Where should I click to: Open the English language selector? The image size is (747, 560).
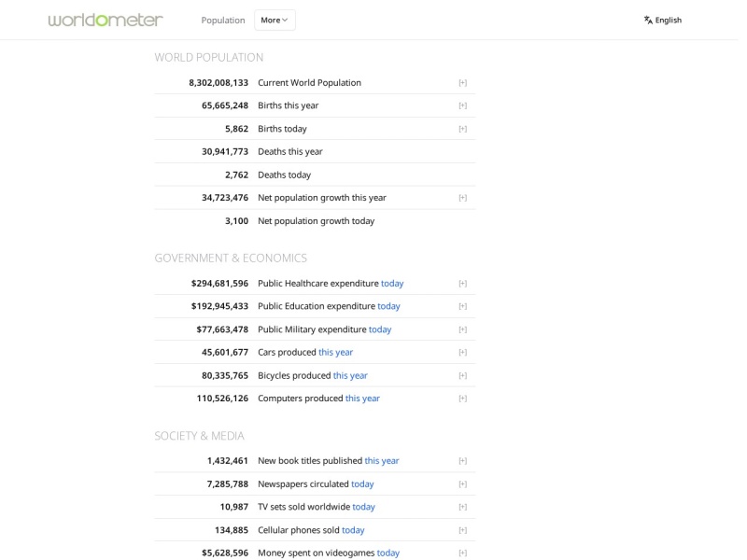(x=663, y=20)
